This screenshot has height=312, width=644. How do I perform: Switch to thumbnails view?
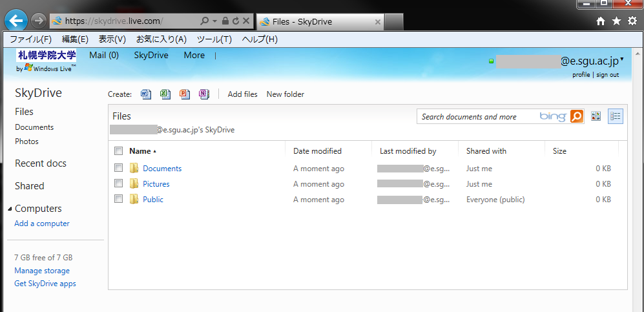tap(596, 116)
